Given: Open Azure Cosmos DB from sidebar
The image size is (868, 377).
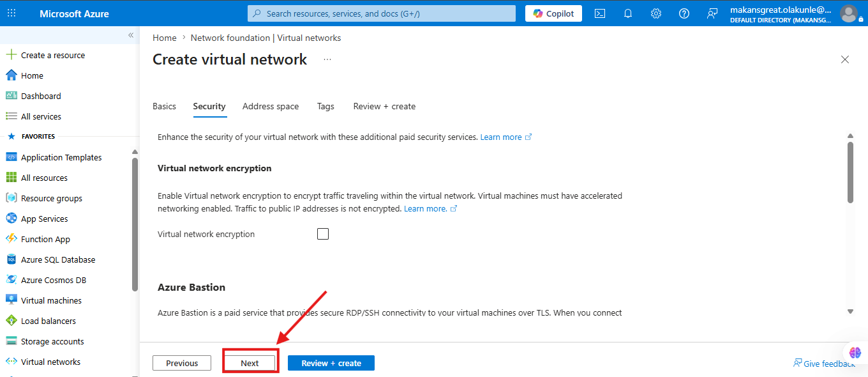Looking at the screenshot, I should (x=53, y=280).
